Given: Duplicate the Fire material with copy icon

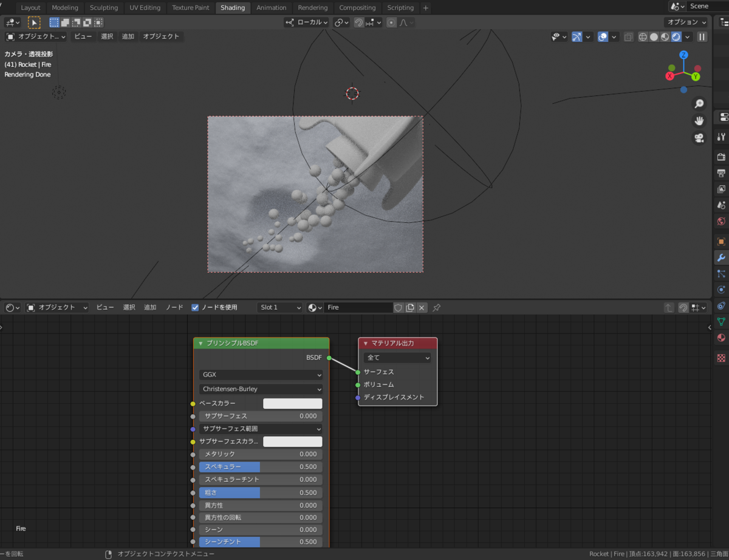Looking at the screenshot, I should click(x=410, y=308).
